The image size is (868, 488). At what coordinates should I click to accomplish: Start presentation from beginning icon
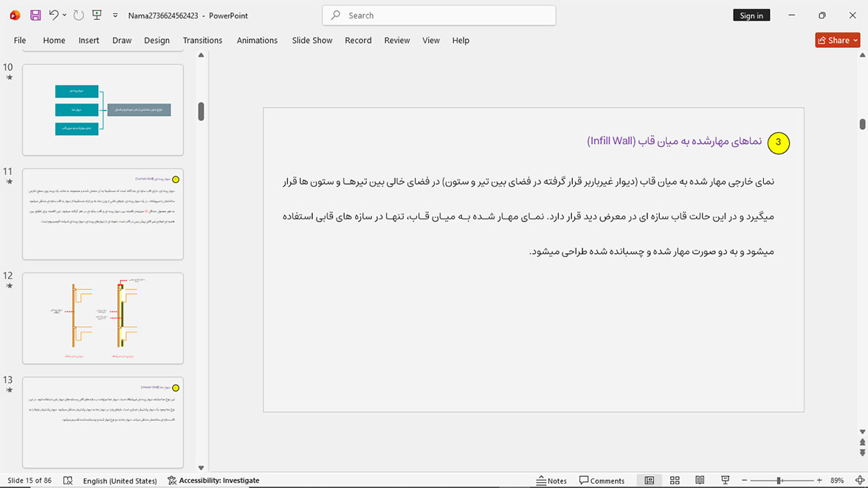coord(97,15)
